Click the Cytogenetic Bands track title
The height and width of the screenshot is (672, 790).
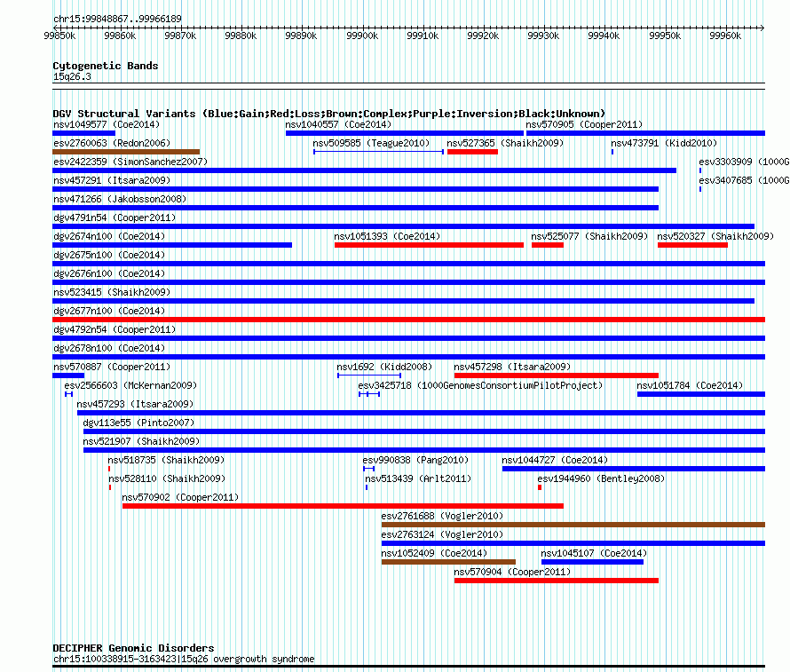click(x=106, y=66)
